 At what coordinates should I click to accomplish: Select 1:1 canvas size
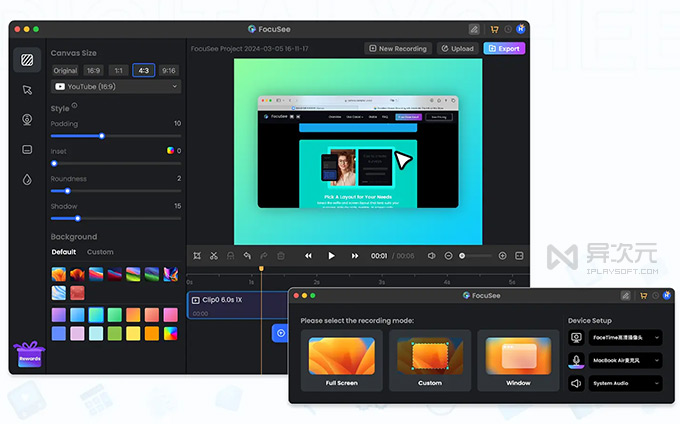118,70
